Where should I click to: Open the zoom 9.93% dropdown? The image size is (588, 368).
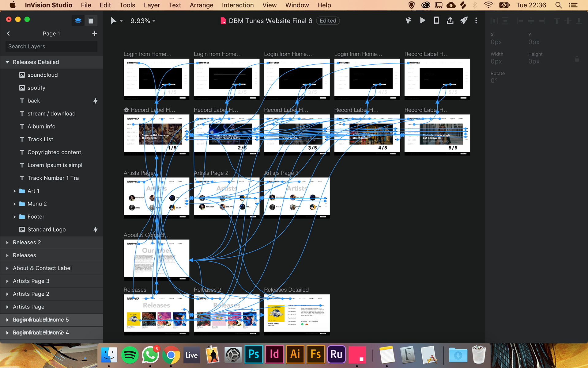click(x=143, y=21)
